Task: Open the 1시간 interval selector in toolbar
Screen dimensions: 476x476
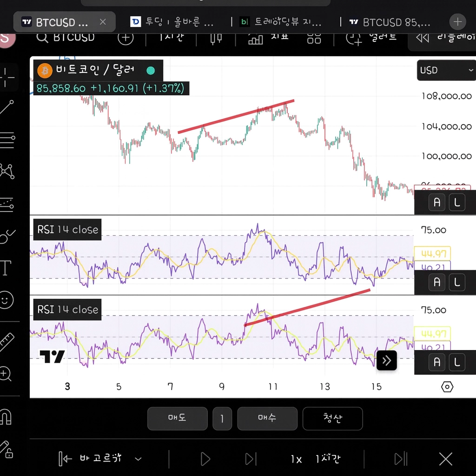Action: (171, 37)
